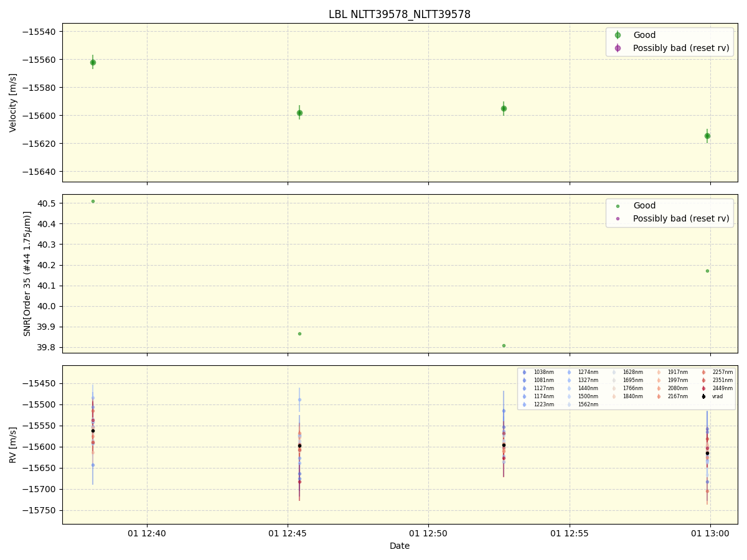The image size is (747, 560).
Task: Select first black vrad point in RV panel
Action: tap(93, 431)
